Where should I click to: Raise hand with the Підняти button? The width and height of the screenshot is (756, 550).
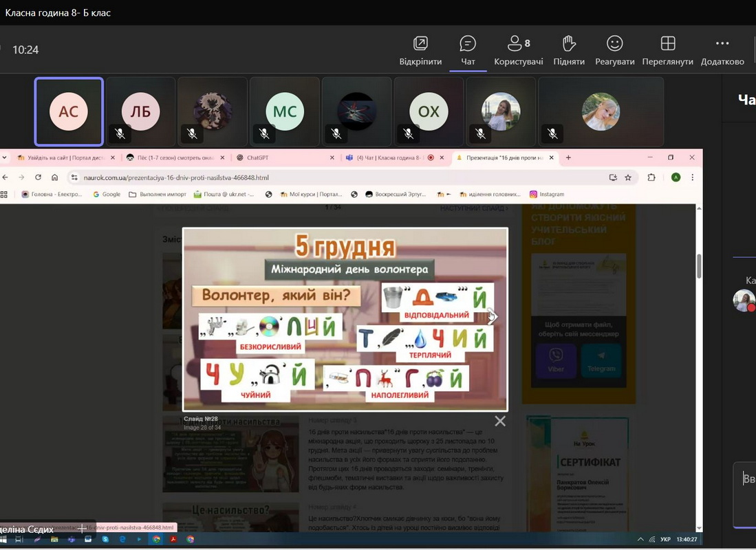[x=569, y=51]
